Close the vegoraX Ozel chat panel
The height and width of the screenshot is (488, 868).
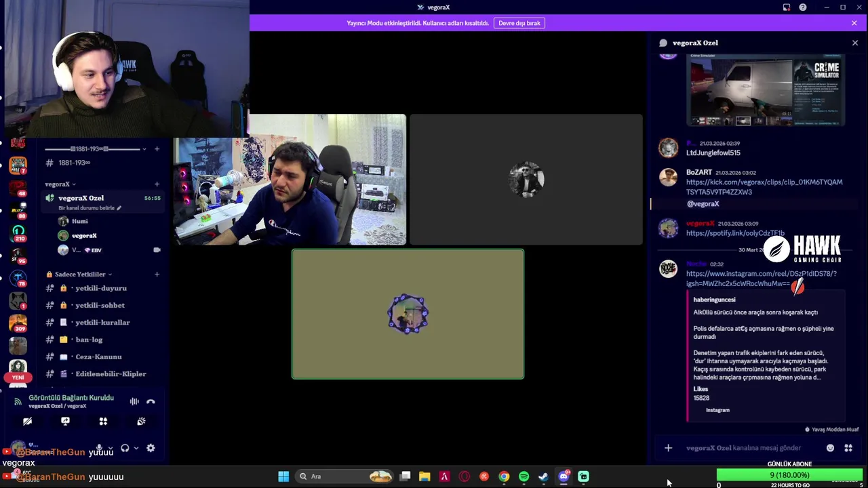(x=855, y=43)
